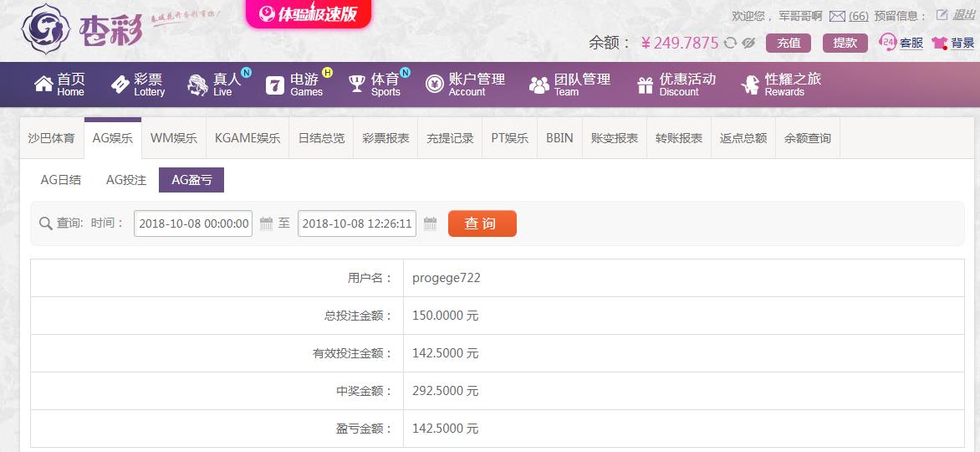
Task: Open the 充提记录 tab
Action: [450, 138]
